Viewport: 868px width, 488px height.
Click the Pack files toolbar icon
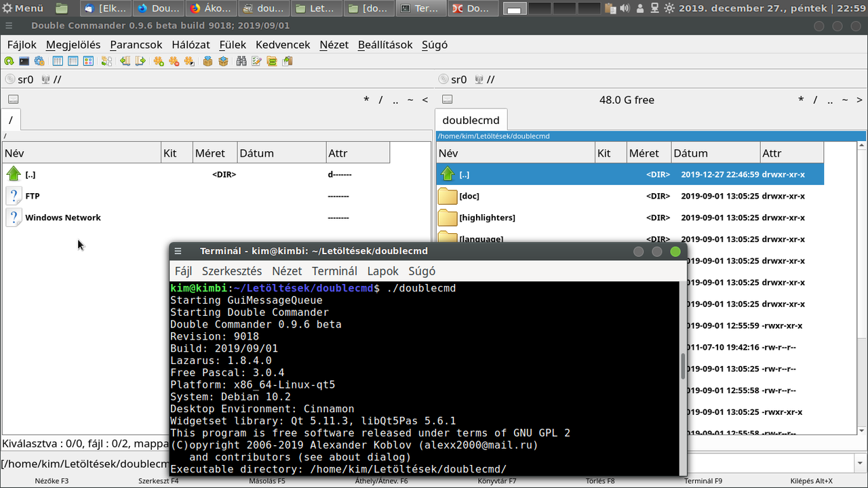click(x=208, y=61)
